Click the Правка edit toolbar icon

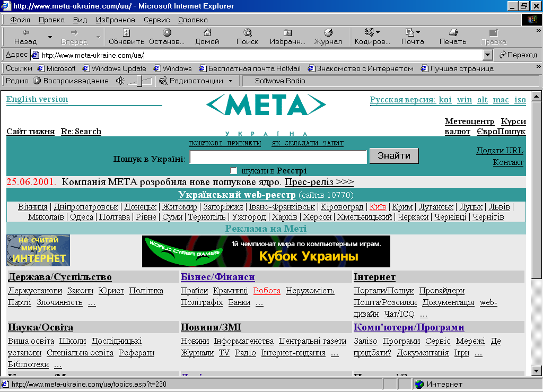click(494, 32)
